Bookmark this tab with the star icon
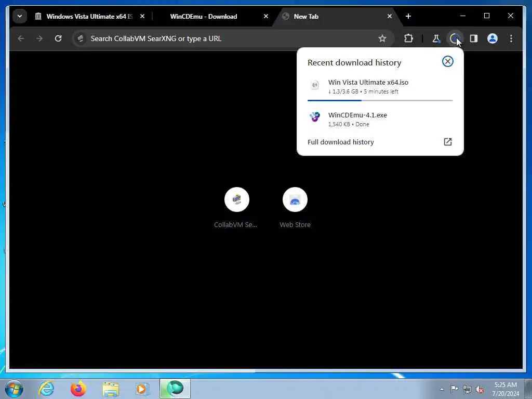532x399 pixels. [382, 38]
